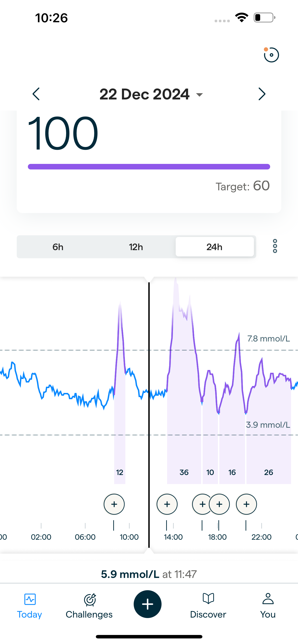Add log at the 22:00 spike marker
298x644 pixels.
point(246,504)
